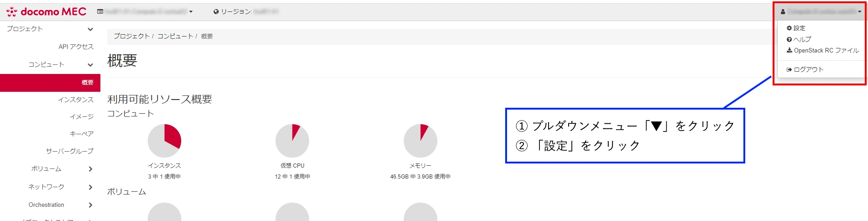Open project selector dropdown in header
This screenshot has width=868, height=221.
pos(145,11)
